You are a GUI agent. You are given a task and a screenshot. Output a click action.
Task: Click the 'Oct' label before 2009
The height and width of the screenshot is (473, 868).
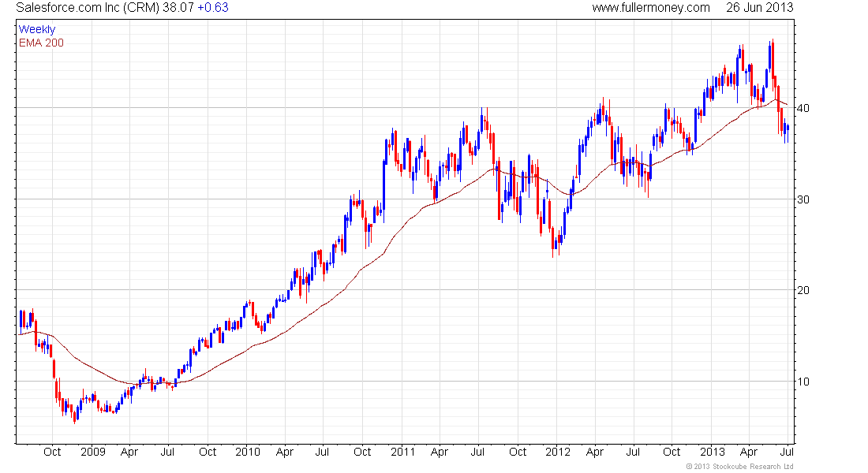(52, 452)
